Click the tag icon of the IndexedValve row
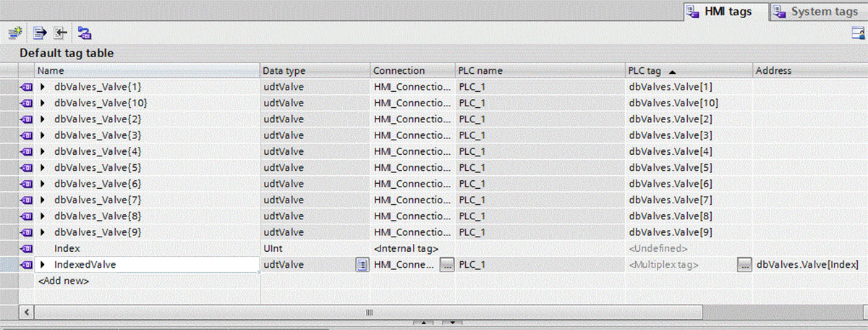 27,265
